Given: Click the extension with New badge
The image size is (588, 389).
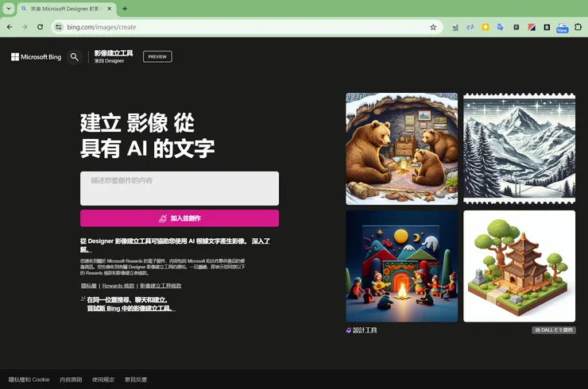Looking at the screenshot, I should point(562,27).
